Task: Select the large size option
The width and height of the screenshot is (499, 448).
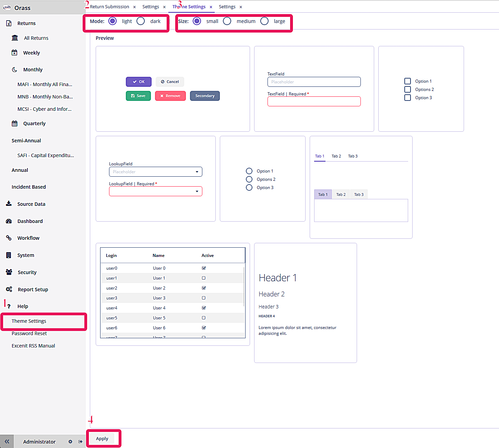Action: (264, 21)
